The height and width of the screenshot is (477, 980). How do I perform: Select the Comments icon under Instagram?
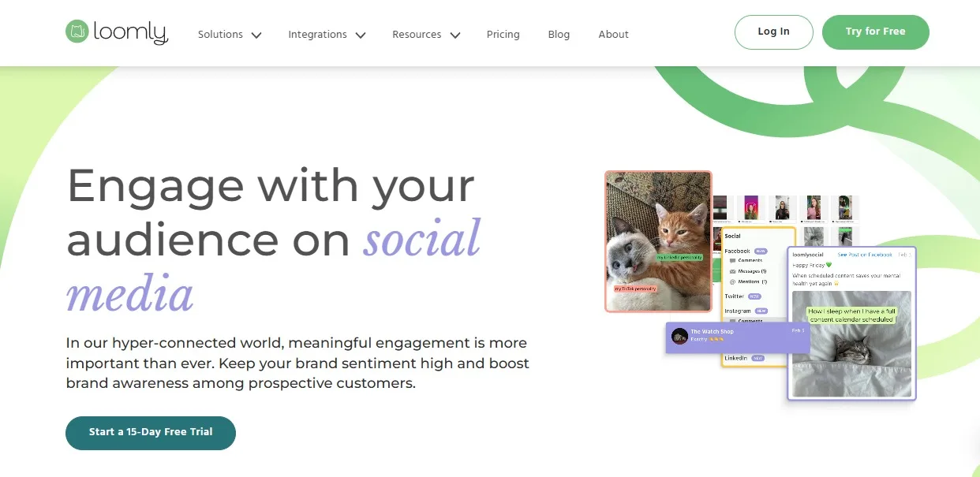coord(732,321)
